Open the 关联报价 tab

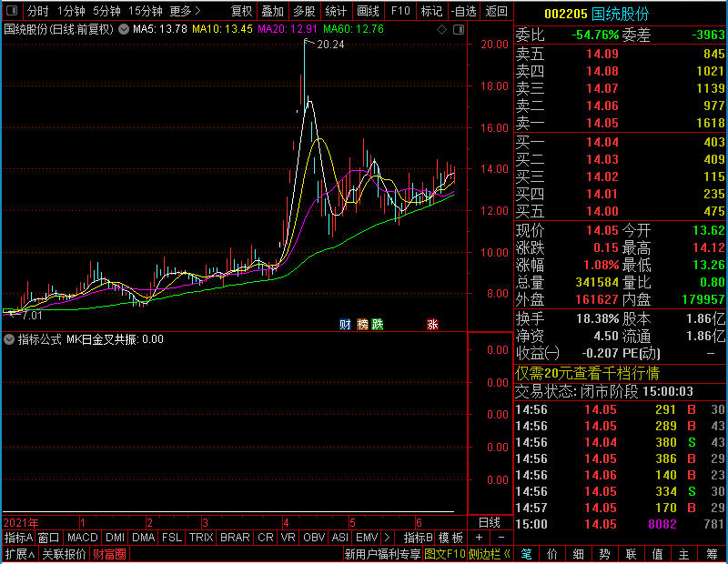pos(64,554)
